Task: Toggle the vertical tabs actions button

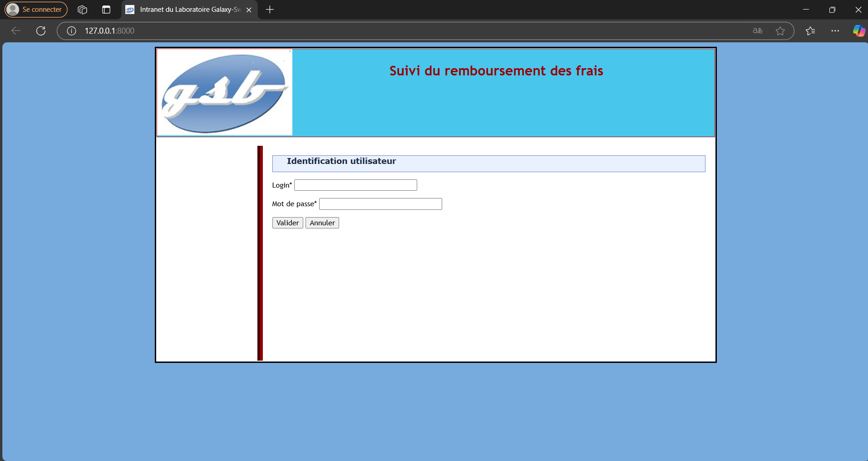Action: coord(106,10)
